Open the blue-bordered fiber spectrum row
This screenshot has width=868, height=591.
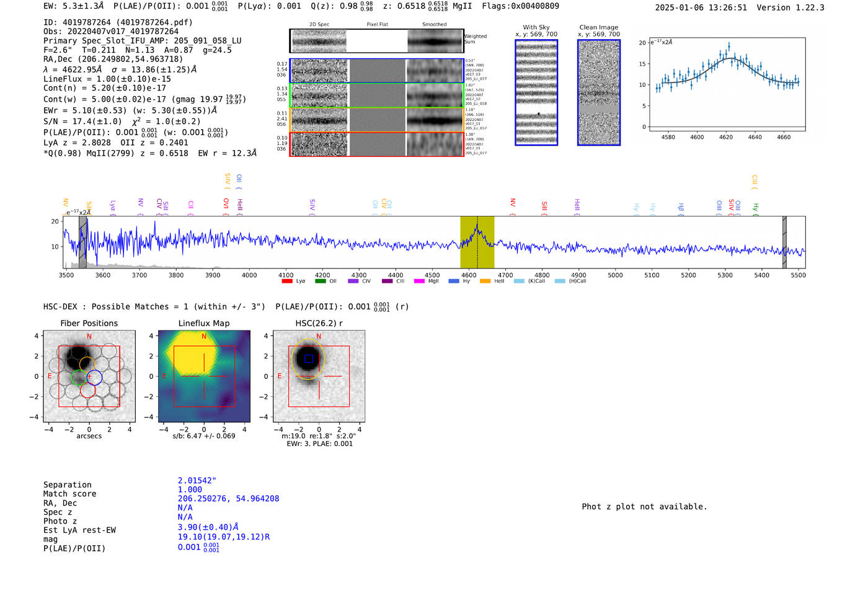click(377, 71)
